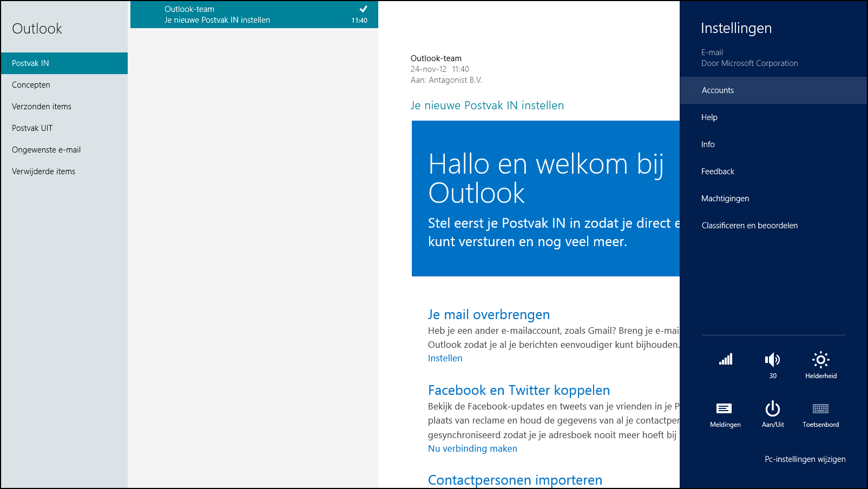Screen dimensions: 868x489
Task: Click the sender name Outlook-team in reading pane
Action: point(436,58)
